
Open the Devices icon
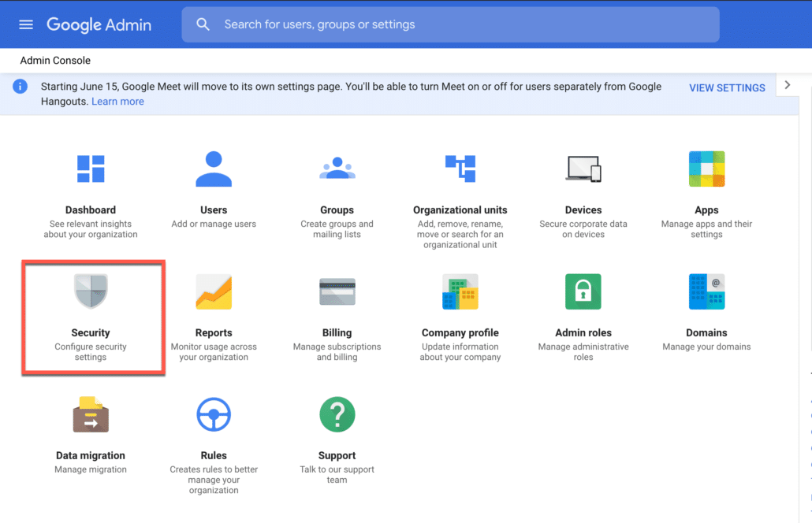[583, 169]
